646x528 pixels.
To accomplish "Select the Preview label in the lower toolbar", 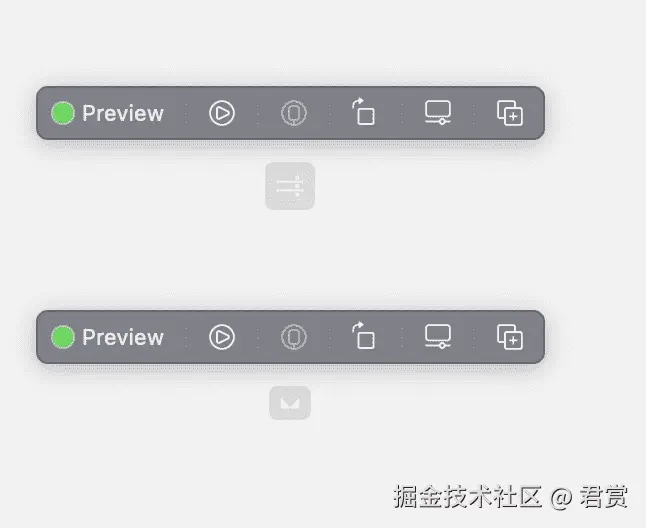I will pyautogui.click(x=123, y=337).
